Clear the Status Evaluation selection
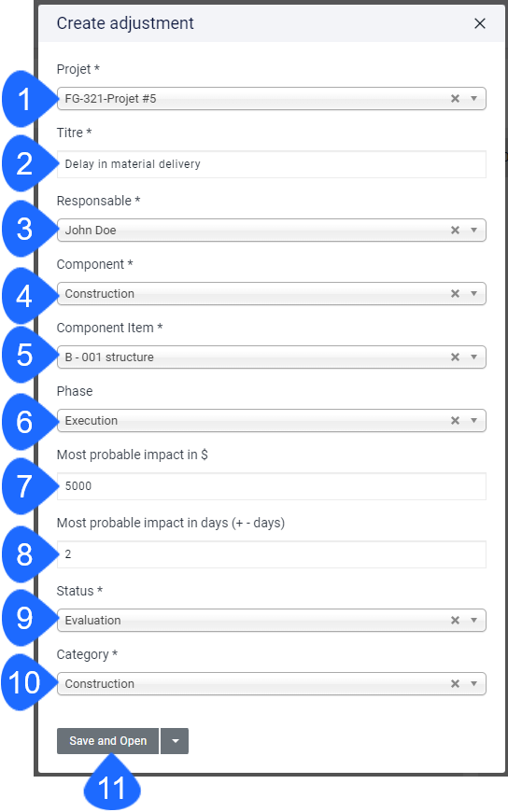Screen dimensions: 508x812 (x=455, y=621)
